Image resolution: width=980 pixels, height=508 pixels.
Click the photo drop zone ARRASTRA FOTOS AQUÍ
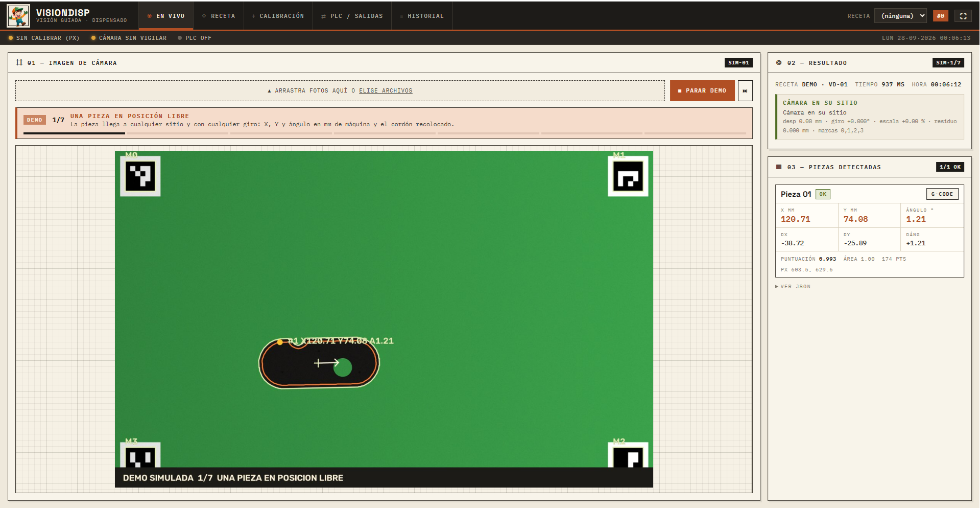[340, 90]
